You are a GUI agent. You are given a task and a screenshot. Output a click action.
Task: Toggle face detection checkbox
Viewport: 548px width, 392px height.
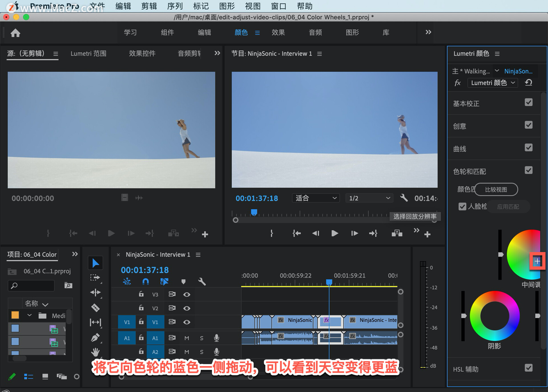click(x=462, y=206)
